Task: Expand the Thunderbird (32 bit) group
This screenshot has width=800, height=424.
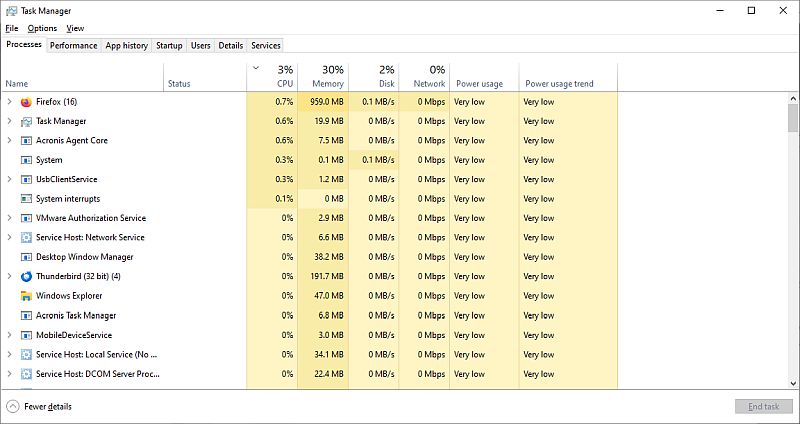Action: tap(9, 277)
